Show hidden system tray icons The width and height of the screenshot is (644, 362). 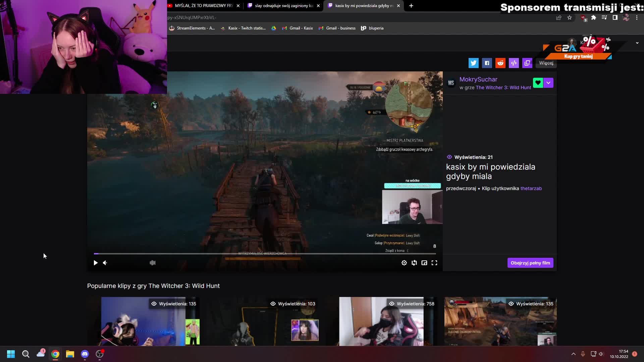point(574,354)
